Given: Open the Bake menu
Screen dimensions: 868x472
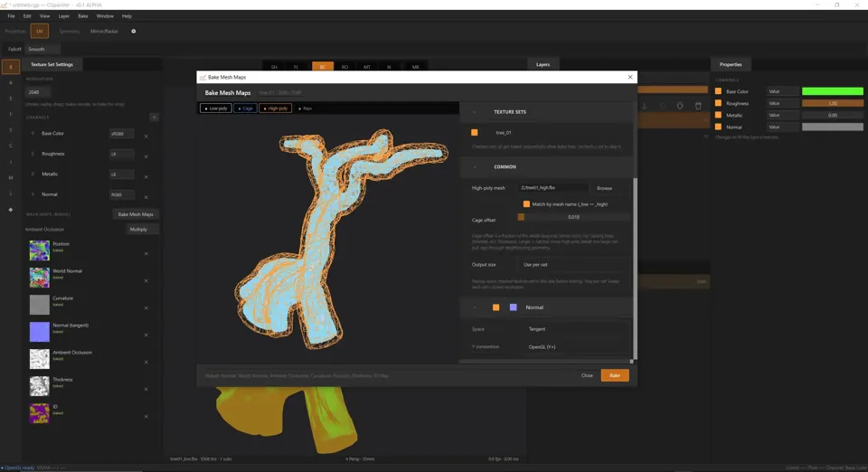Looking at the screenshot, I should point(82,16).
